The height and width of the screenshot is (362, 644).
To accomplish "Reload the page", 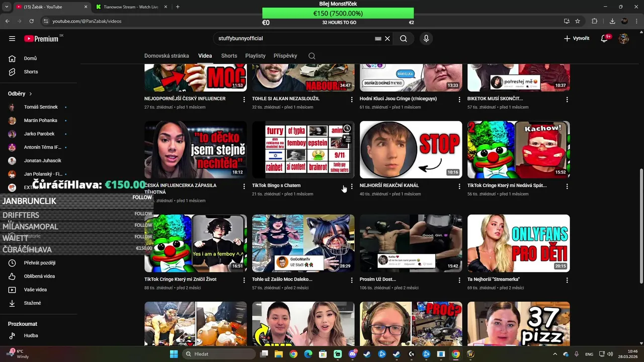I will click(31, 21).
